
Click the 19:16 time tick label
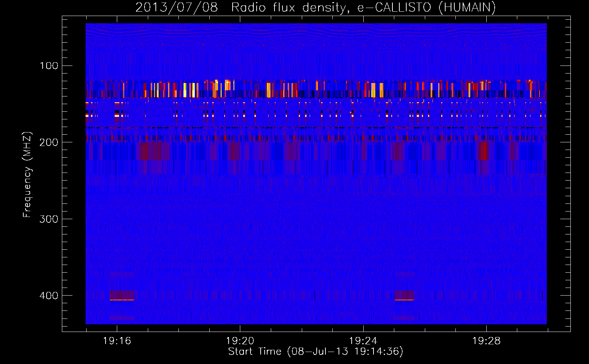117,341
